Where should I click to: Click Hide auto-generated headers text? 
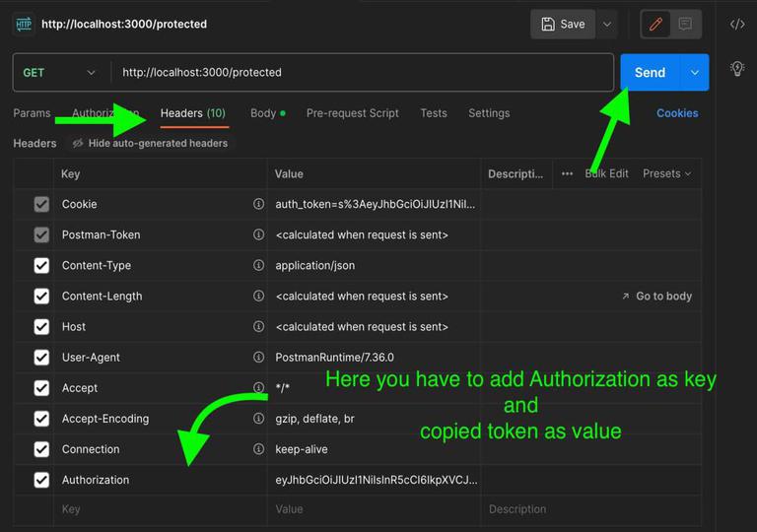pyautogui.click(x=158, y=144)
